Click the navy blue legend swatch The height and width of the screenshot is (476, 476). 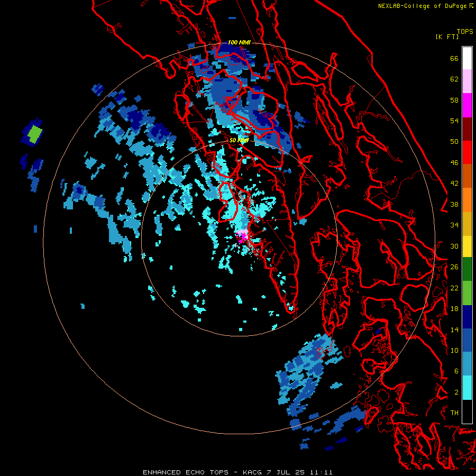[467, 317]
